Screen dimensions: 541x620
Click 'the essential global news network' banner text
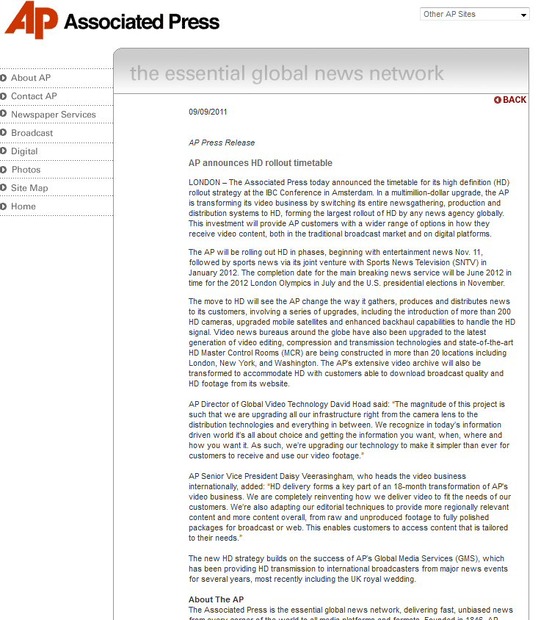pyautogui.click(x=287, y=73)
